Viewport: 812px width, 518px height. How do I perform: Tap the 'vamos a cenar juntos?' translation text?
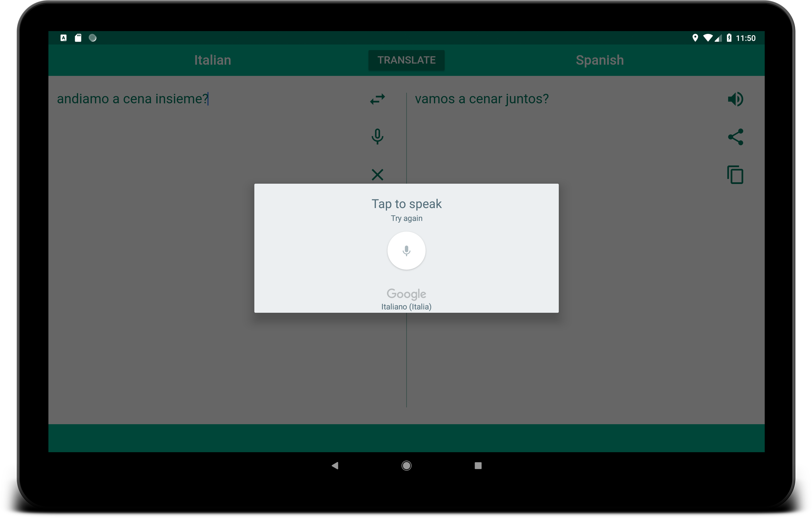coord(482,99)
